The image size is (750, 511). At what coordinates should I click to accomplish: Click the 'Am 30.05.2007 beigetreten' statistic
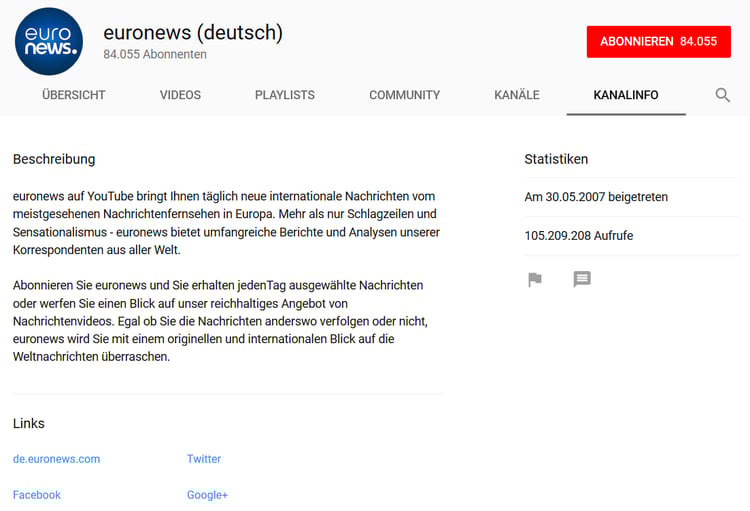coord(596,197)
